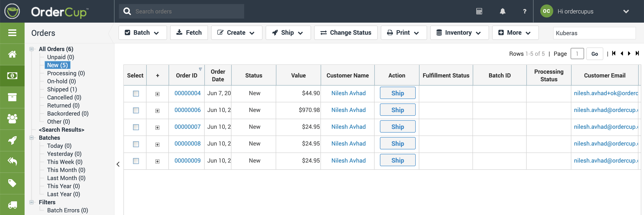
Task: Select checkbox for order 00000004
Action: [136, 94]
